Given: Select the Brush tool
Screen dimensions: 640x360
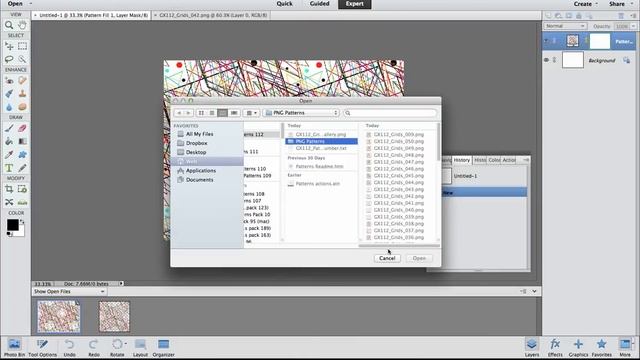Looking at the screenshot, I should click(9, 128).
